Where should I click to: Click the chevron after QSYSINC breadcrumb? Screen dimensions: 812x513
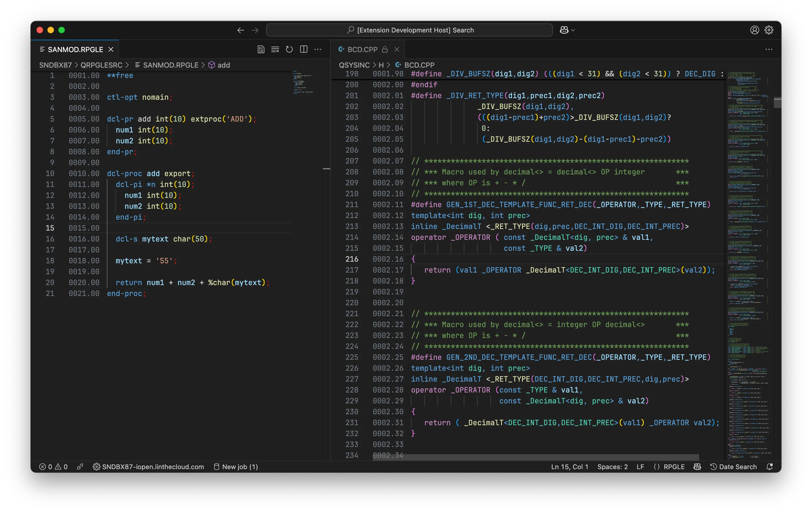(x=374, y=65)
